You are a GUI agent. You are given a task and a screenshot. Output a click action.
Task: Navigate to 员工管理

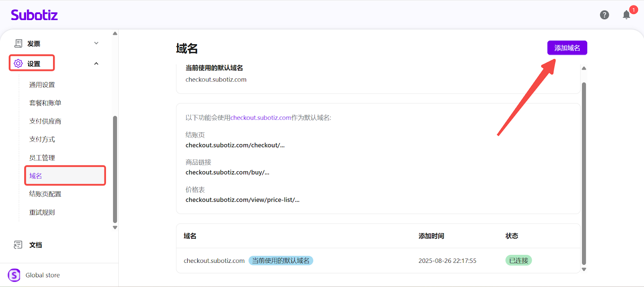click(x=42, y=158)
